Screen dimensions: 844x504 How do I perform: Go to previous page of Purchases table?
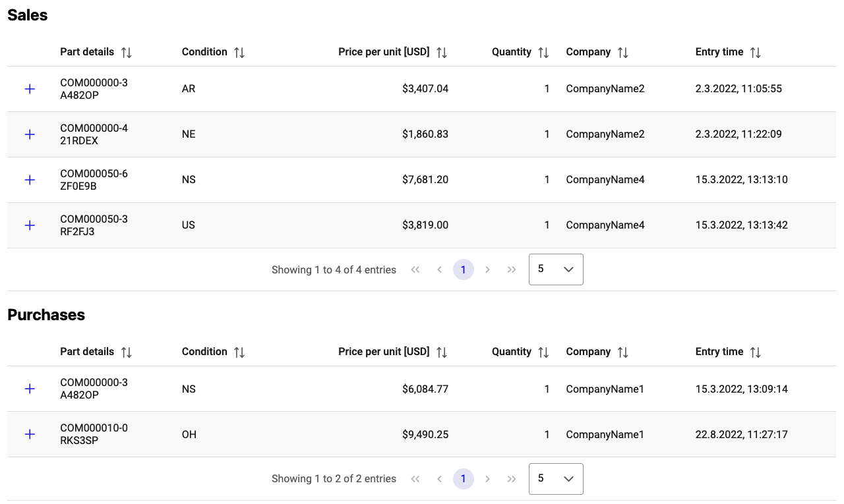[439, 478]
